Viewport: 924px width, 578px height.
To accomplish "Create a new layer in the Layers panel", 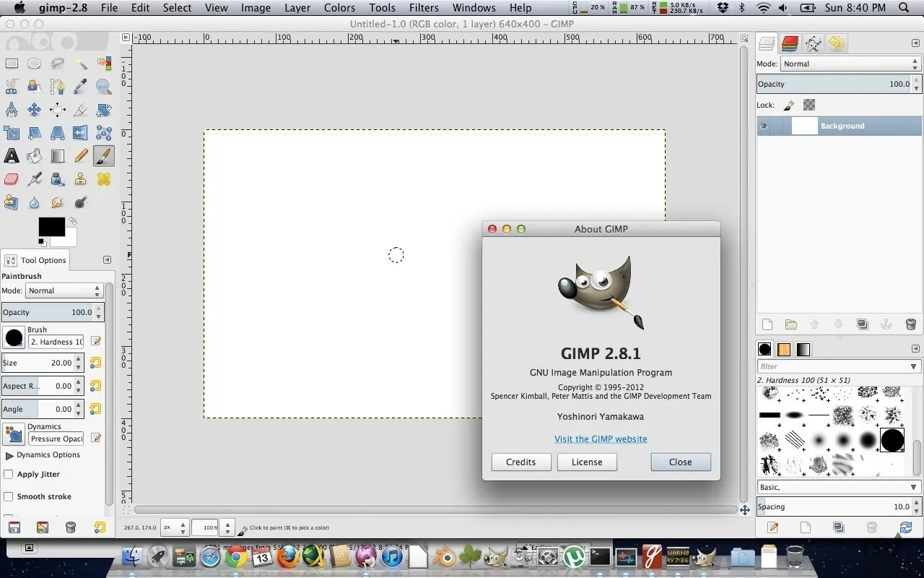I will click(767, 324).
